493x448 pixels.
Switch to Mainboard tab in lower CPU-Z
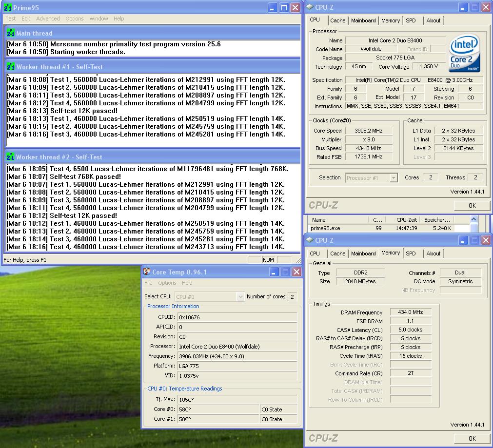[363, 253]
